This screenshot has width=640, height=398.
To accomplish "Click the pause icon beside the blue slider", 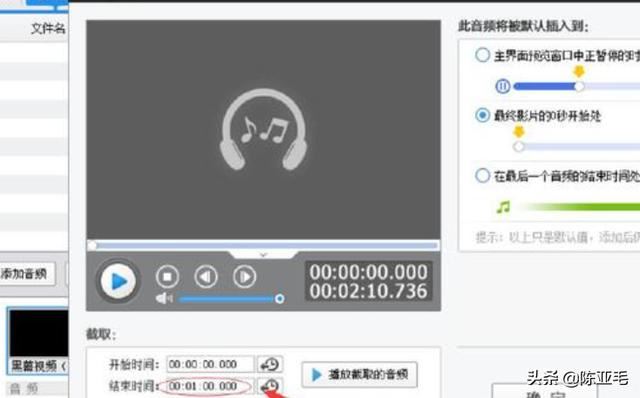I will coord(502,86).
